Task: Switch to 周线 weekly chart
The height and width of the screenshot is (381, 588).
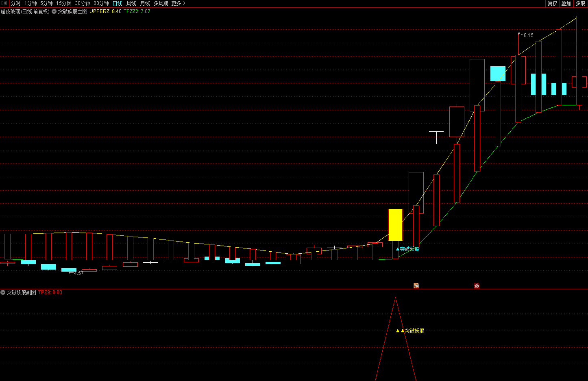Action: coord(131,3)
